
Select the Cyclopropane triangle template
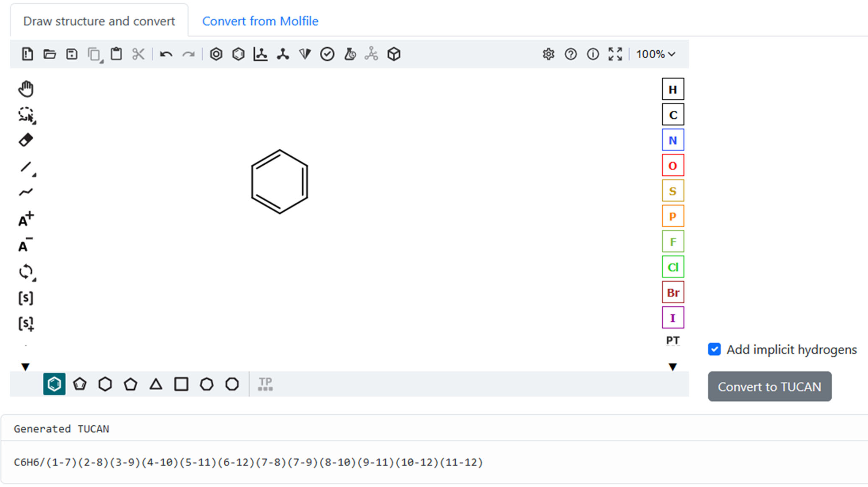click(x=156, y=384)
